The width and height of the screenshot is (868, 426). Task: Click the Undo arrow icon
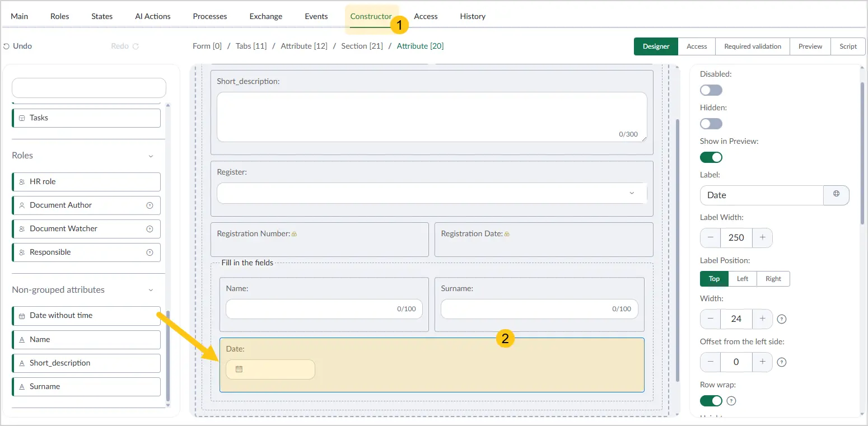tap(6, 46)
